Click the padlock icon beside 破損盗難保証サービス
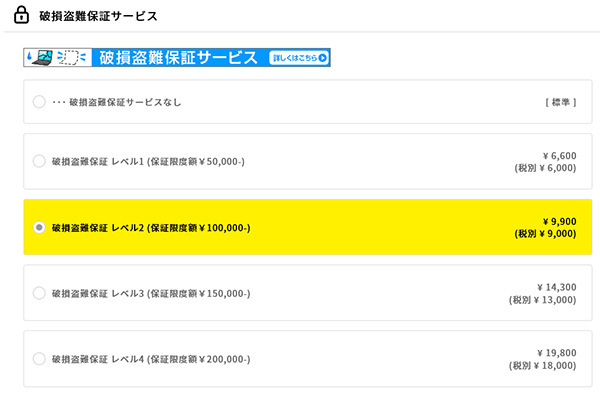This screenshot has width=600, height=396. coord(21,15)
